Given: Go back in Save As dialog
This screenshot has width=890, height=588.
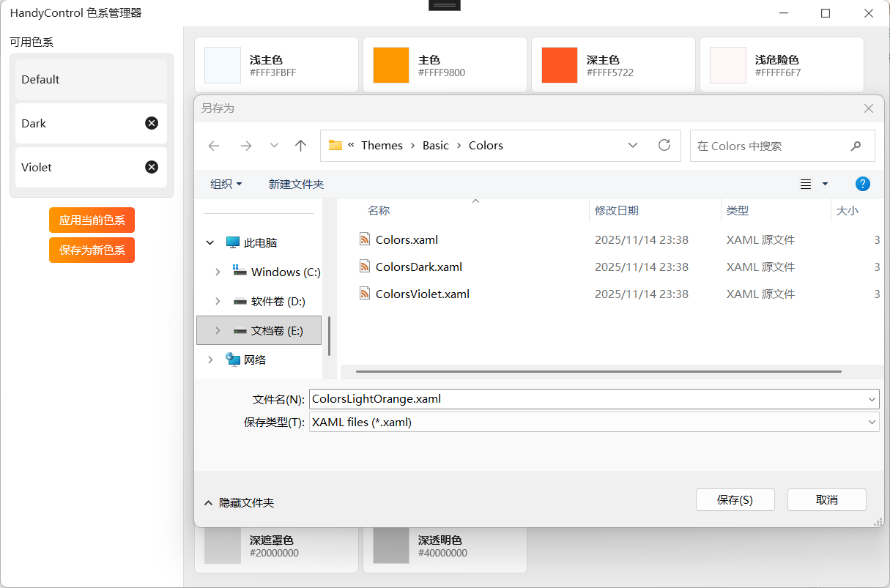Looking at the screenshot, I should click(x=214, y=146).
